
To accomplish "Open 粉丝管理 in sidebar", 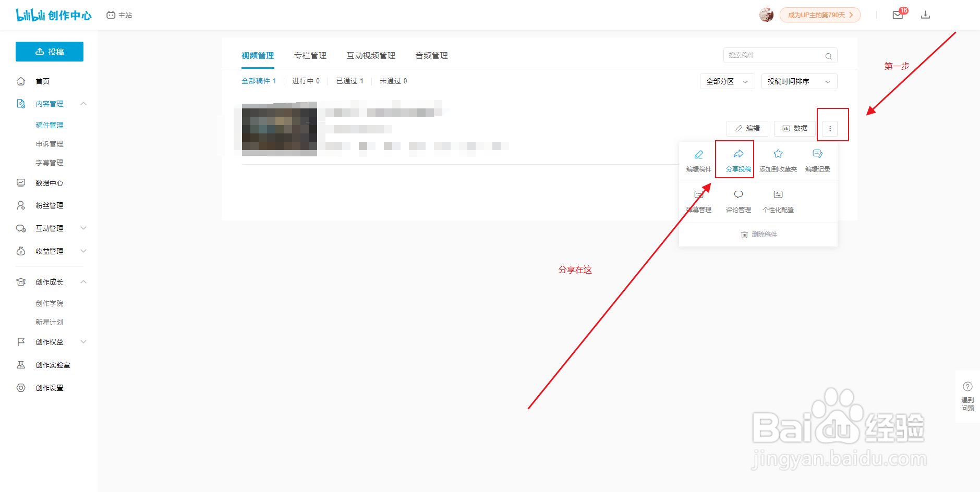I will [x=50, y=205].
